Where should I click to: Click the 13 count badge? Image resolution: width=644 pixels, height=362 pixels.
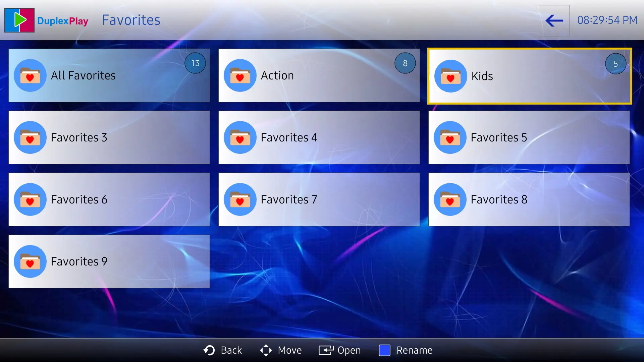click(195, 63)
